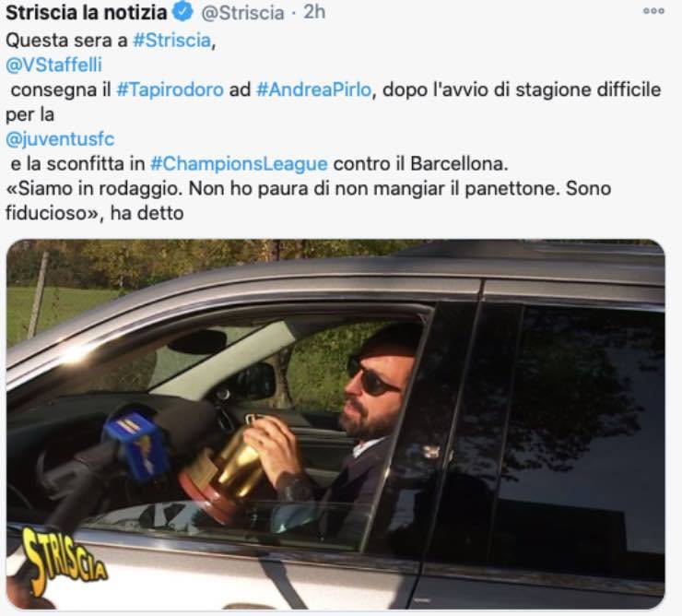This screenshot has height=616, width=682.
Task: Open the @VStaffelli mention
Action: click(x=54, y=65)
